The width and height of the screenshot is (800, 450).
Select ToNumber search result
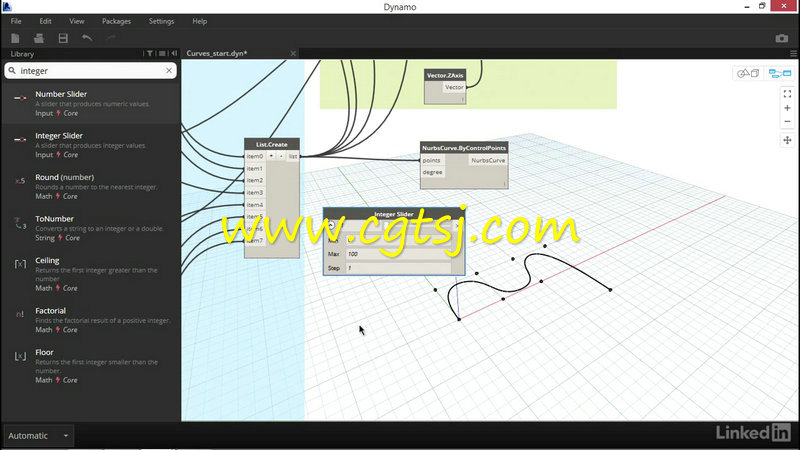(x=91, y=228)
